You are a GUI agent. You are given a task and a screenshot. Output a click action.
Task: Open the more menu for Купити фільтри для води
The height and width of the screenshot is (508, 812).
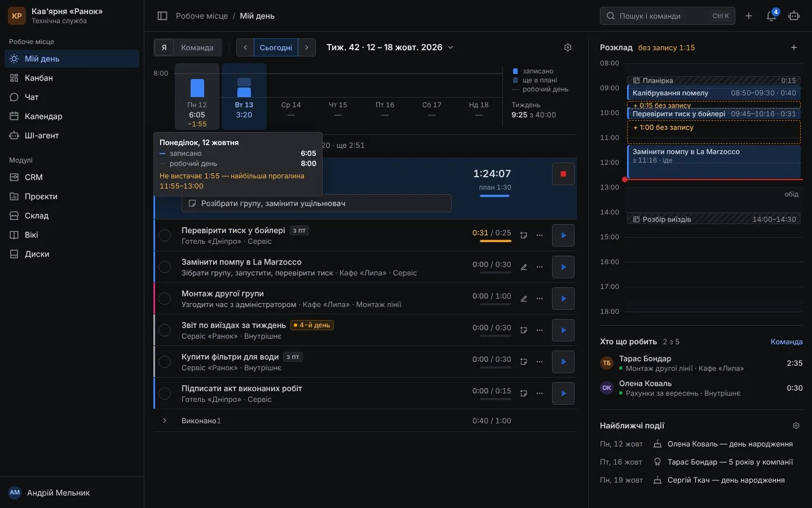[540, 362]
